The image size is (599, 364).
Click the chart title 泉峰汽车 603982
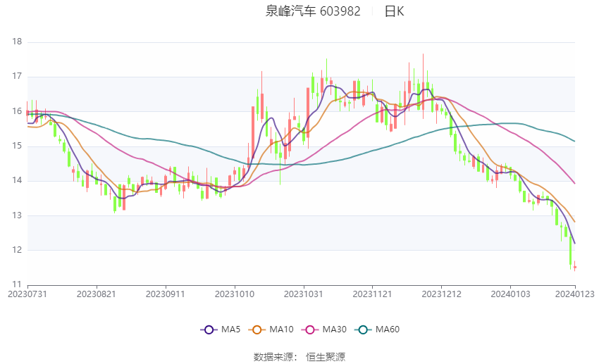click(312, 11)
